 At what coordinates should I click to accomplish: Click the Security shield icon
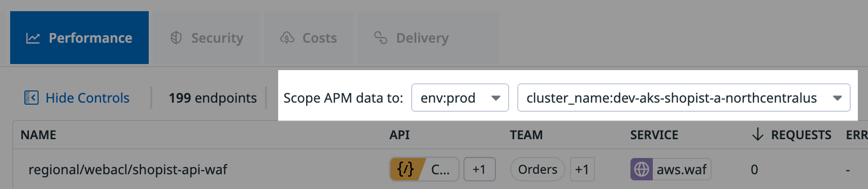[176, 38]
